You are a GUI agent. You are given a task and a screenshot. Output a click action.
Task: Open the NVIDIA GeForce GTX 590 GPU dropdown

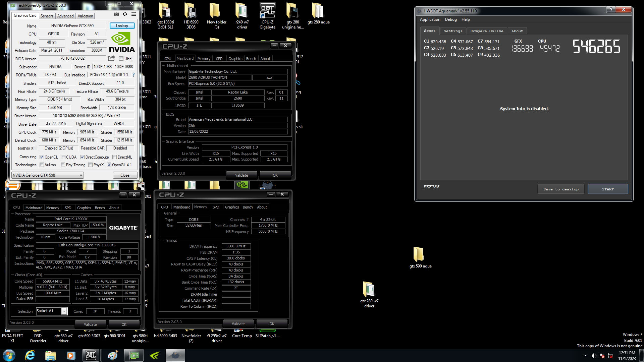click(47, 175)
